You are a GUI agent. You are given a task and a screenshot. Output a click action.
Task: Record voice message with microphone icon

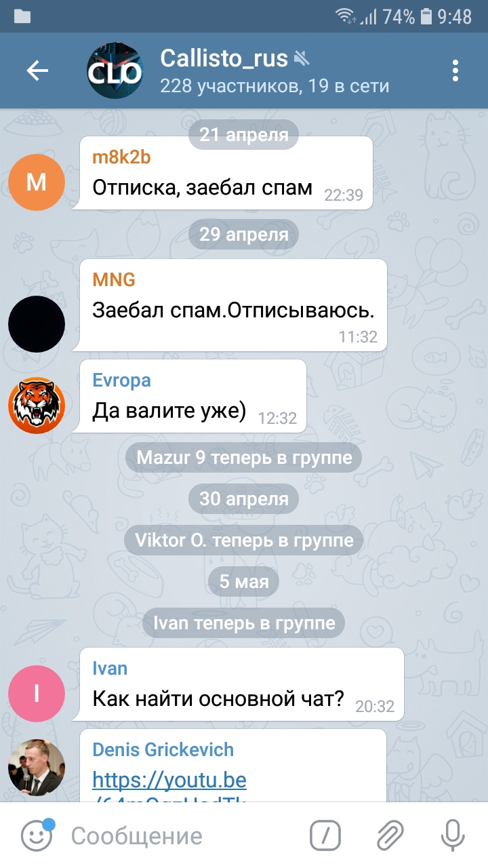pos(452,835)
